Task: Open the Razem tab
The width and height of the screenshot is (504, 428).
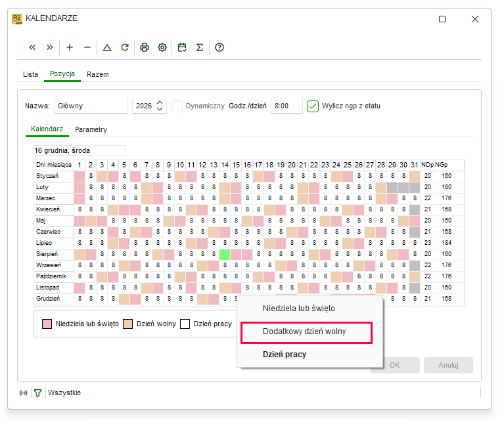Action: pyautogui.click(x=98, y=74)
